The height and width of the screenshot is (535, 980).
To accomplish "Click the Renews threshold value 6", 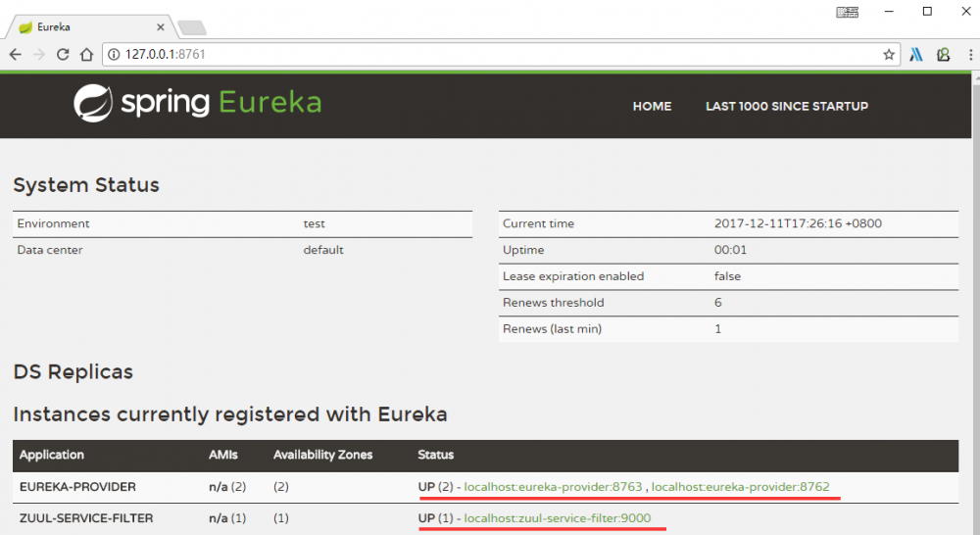I will tap(718, 303).
